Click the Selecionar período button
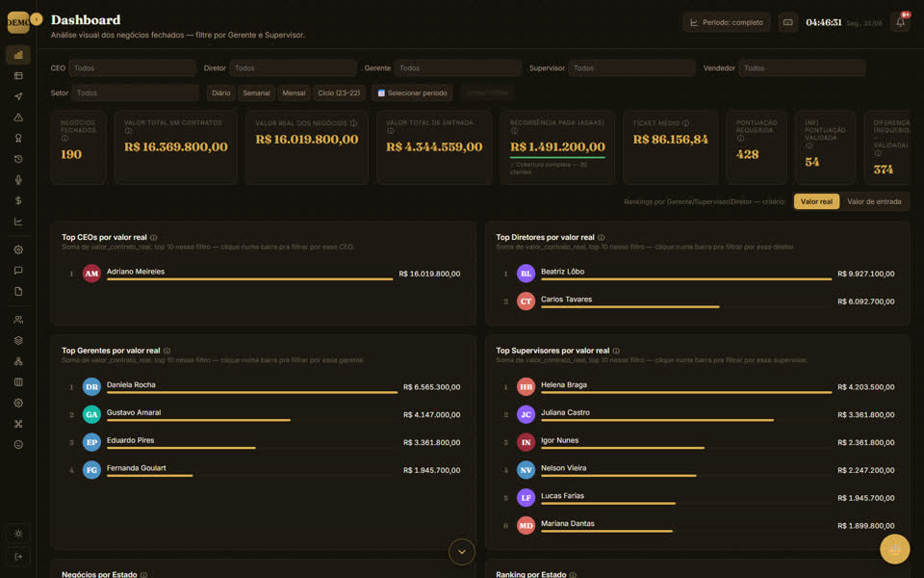Image resolution: width=924 pixels, height=578 pixels. [x=413, y=93]
